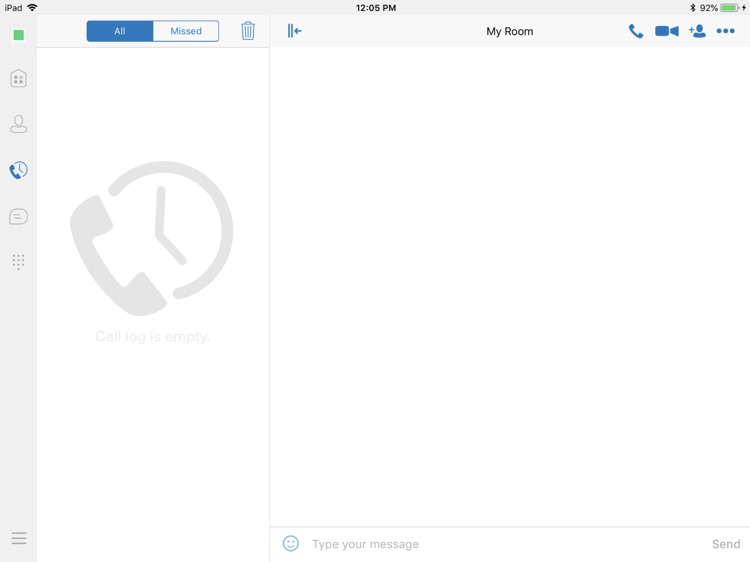Screen dimensions: 750x562
Task: Tap the Wi-Fi icon in status bar
Action: 33,8
